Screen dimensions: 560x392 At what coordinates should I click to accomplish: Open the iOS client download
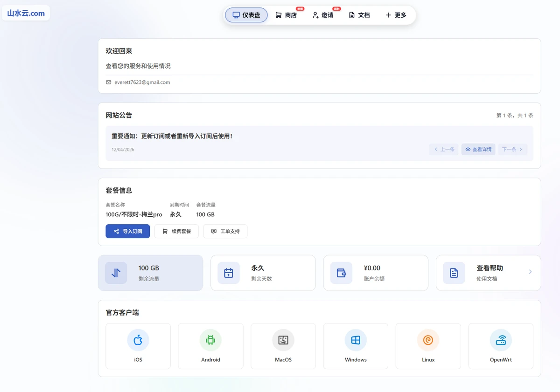(x=138, y=346)
